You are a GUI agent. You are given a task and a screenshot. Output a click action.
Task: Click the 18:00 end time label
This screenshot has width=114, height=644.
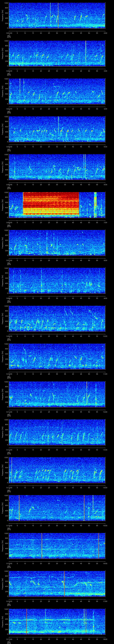pyautogui.click(x=105, y=639)
